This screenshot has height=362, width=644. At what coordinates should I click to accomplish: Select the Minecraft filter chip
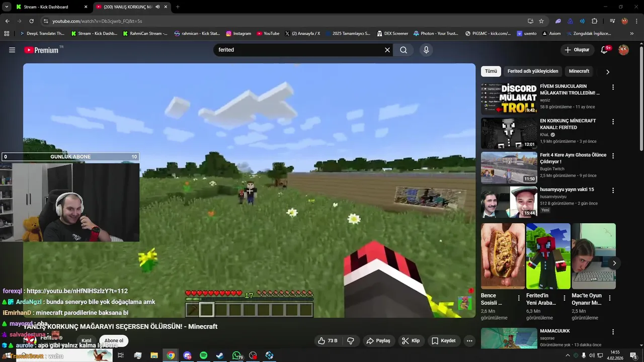coord(579,71)
